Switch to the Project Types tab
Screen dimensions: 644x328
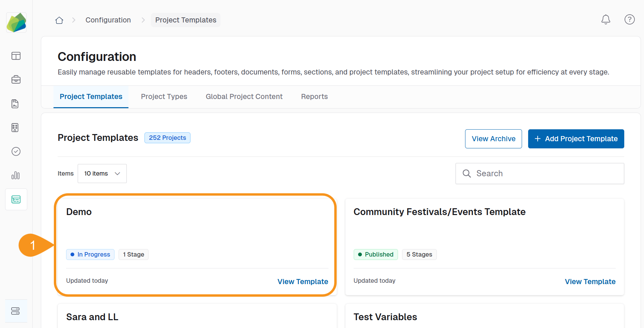pyautogui.click(x=164, y=97)
